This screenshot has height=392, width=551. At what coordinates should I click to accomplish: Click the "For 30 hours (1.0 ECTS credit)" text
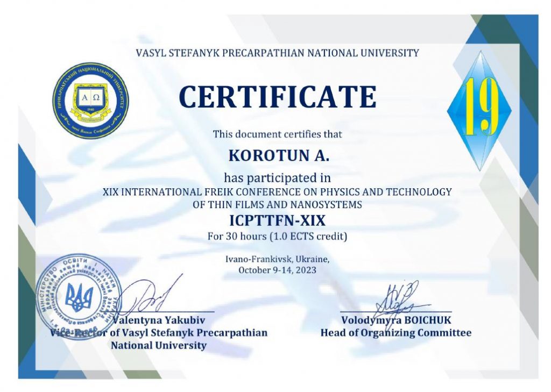(277, 236)
